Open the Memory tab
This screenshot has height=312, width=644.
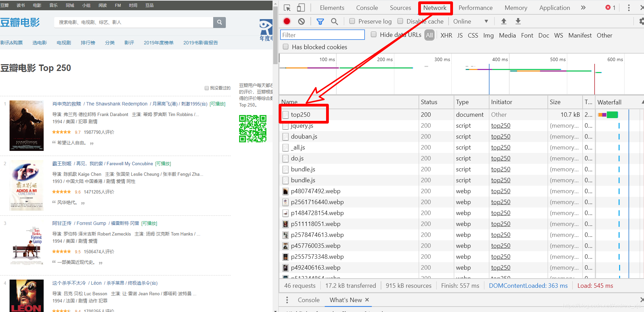pos(516,8)
